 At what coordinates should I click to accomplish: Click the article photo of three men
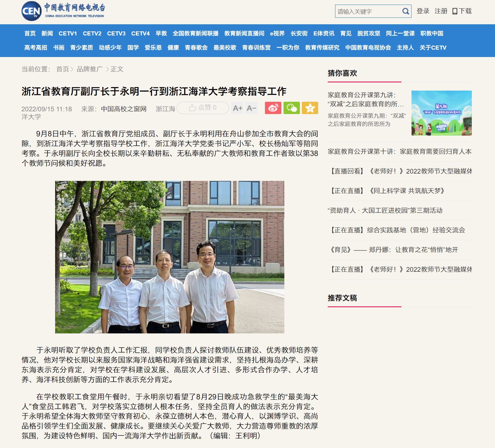click(170, 257)
